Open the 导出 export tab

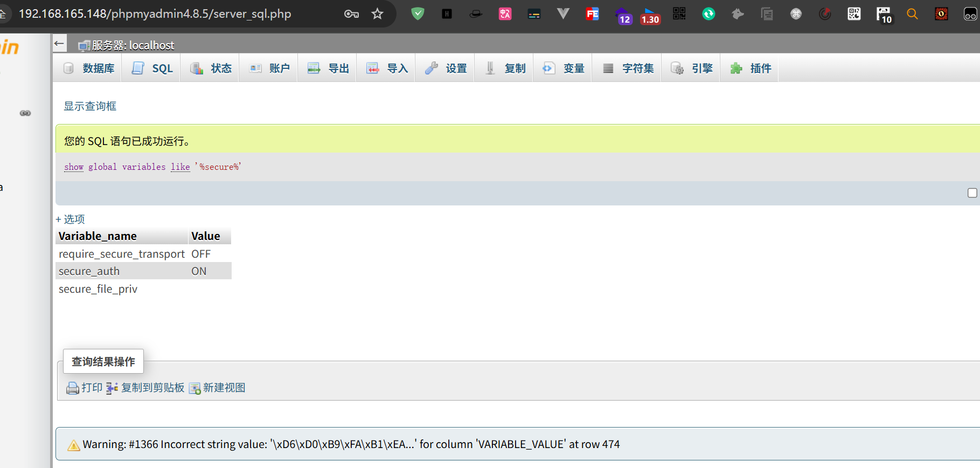coord(329,68)
